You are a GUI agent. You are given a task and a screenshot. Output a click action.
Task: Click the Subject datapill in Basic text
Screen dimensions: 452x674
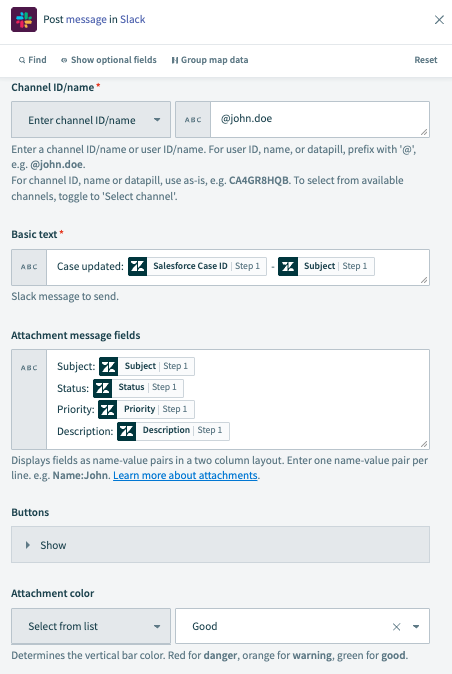click(x=326, y=267)
